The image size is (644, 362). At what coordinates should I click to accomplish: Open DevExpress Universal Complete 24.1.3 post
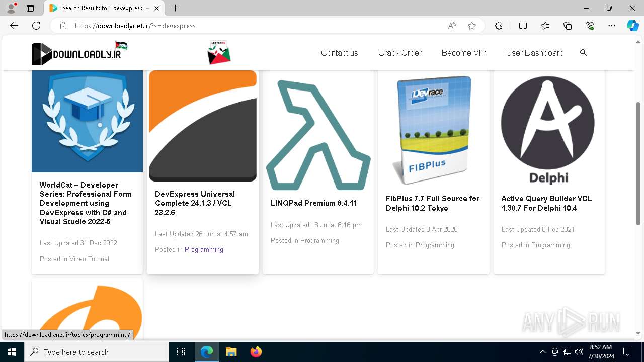pyautogui.click(x=195, y=203)
